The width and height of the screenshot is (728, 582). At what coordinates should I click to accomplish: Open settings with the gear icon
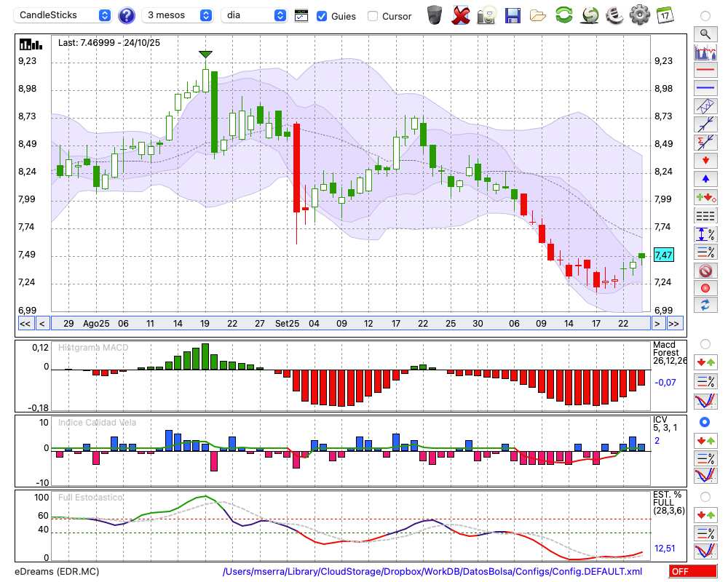[640, 15]
